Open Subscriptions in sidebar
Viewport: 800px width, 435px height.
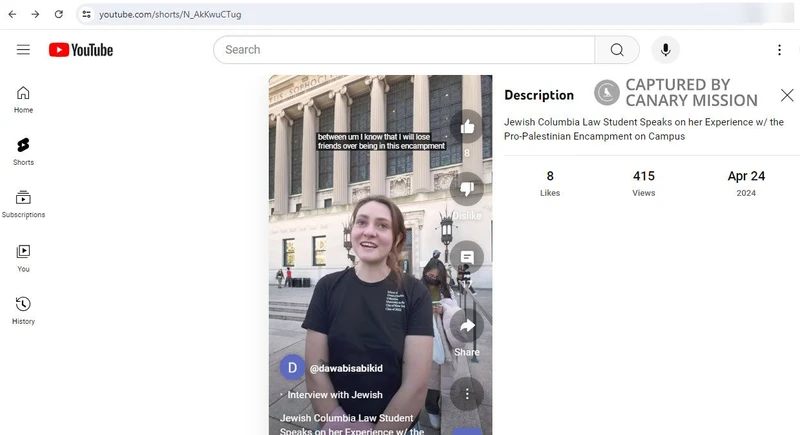pyautogui.click(x=23, y=204)
